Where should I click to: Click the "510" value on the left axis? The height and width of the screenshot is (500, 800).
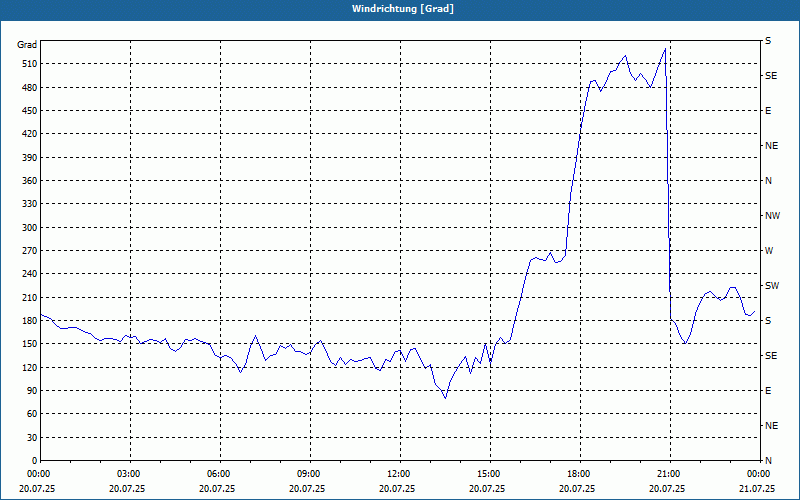(x=30, y=64)
